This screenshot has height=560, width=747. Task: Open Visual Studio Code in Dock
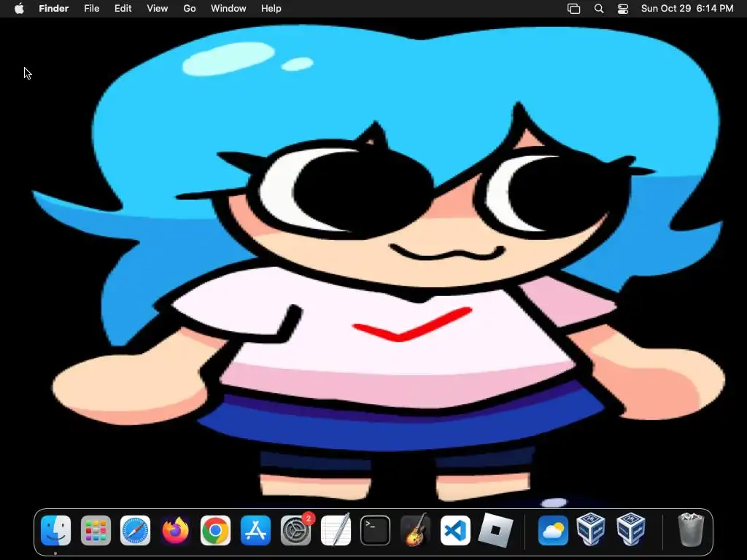click(455, 531)
